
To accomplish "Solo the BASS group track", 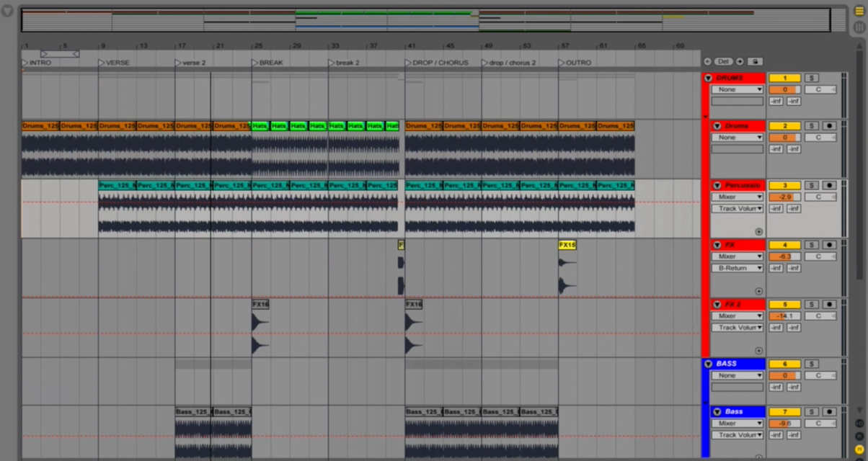I will tap(811, 364).
